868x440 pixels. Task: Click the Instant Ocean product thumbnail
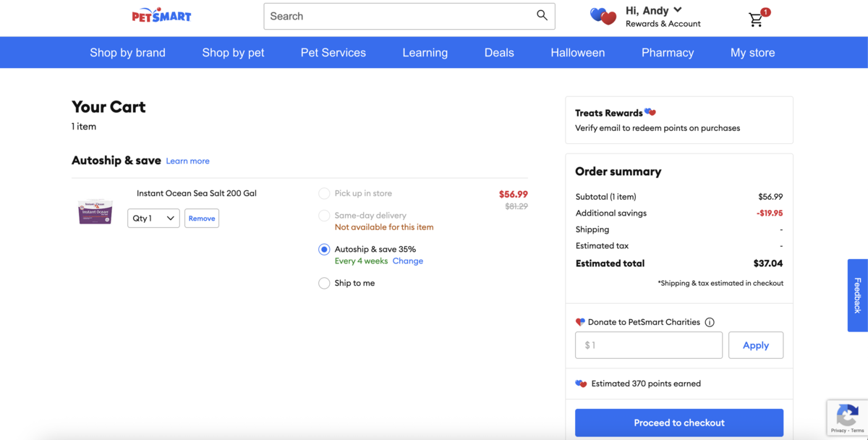point(95,211)
